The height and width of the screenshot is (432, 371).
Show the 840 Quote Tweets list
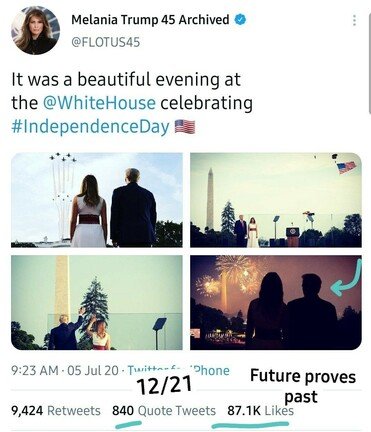click(164, 411)
